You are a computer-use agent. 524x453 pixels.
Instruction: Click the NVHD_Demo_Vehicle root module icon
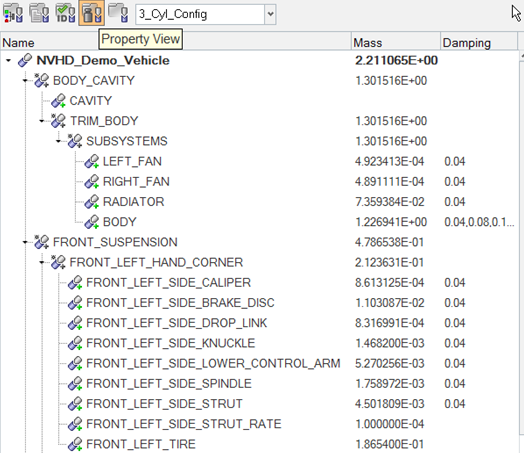pyautogui.click(x=25, y=60)
